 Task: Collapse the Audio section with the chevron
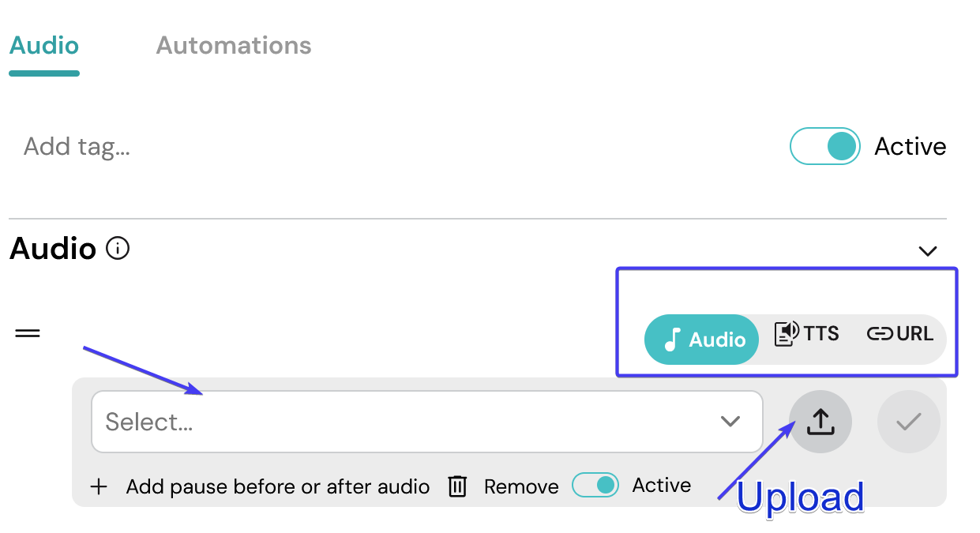928,251
